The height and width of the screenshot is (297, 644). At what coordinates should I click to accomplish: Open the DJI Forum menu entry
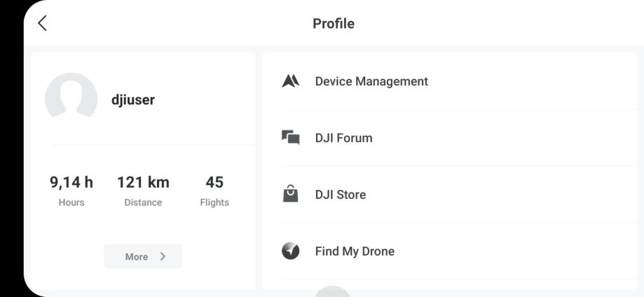(343, 138)
